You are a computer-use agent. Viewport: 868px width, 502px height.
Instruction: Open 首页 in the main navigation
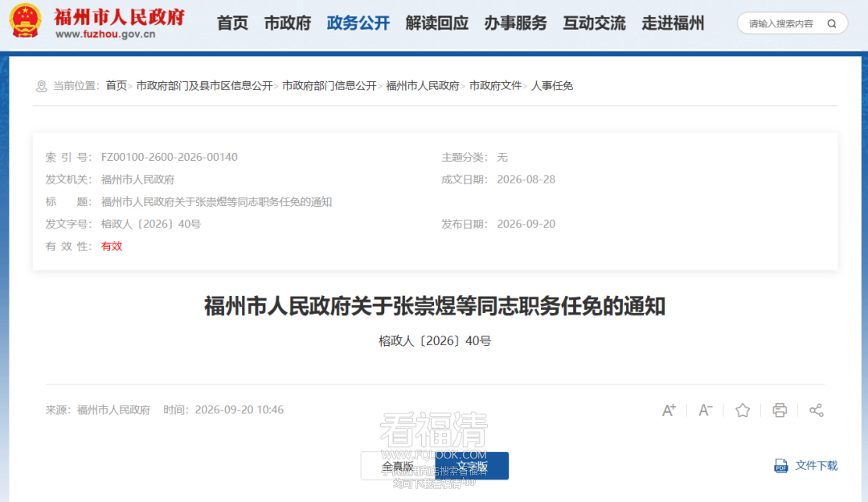232,23
